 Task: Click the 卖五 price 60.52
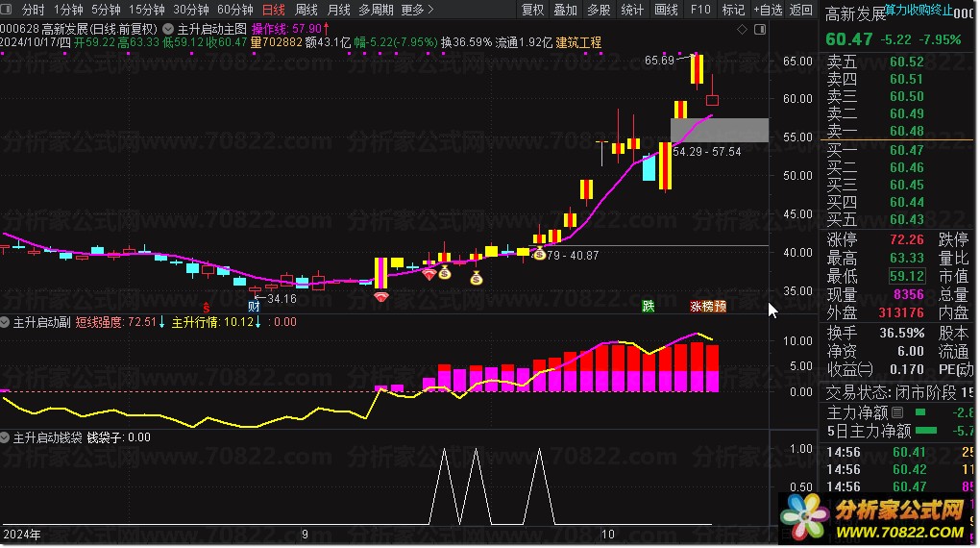pyautogui.click(x=906, y=62)
